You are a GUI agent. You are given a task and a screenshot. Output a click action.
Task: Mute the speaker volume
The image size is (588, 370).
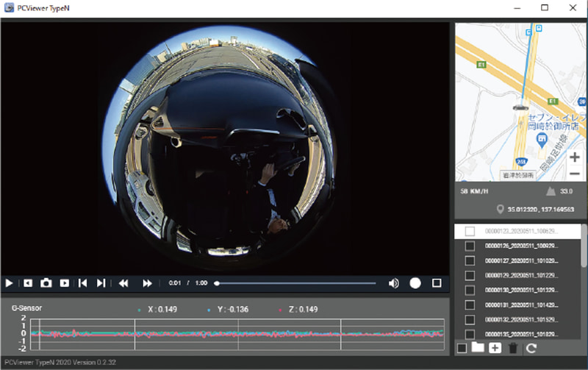click(x=394, y=282)
